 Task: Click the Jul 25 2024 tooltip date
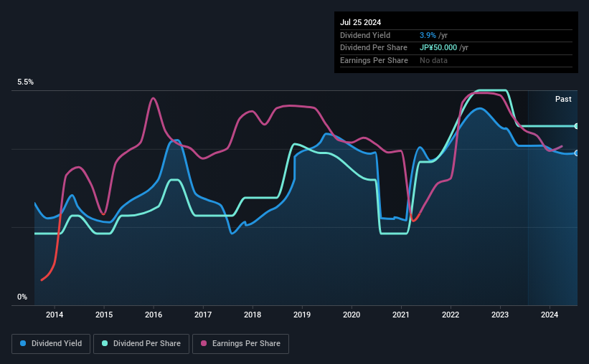click(x=361, y=22)
